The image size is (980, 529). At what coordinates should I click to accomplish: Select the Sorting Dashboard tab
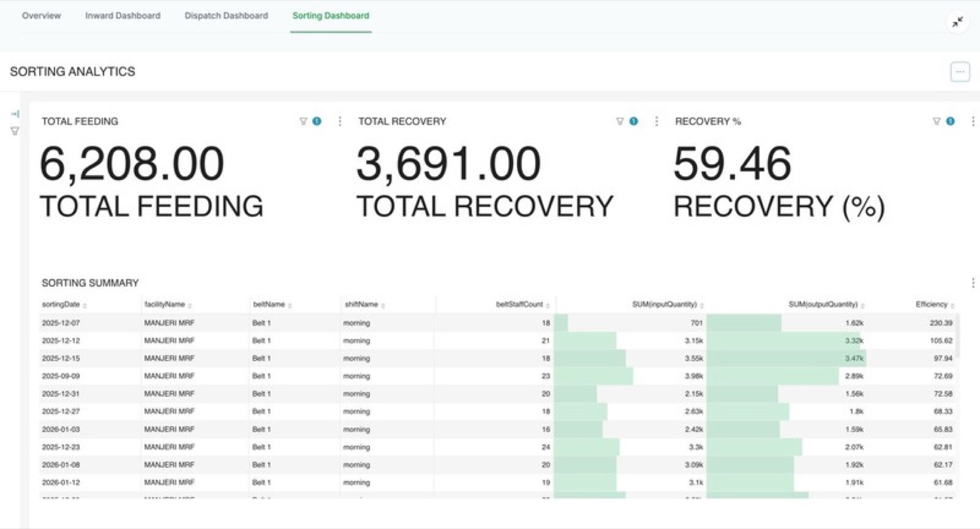point(331,16)
